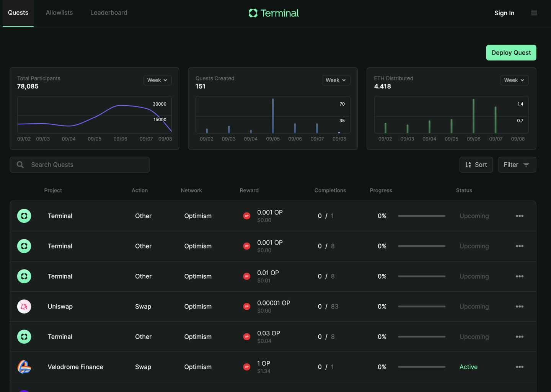The height and width of the screenshot is (392, 551).
Task: Open the Filter options
Action: [x=517, y=165]
